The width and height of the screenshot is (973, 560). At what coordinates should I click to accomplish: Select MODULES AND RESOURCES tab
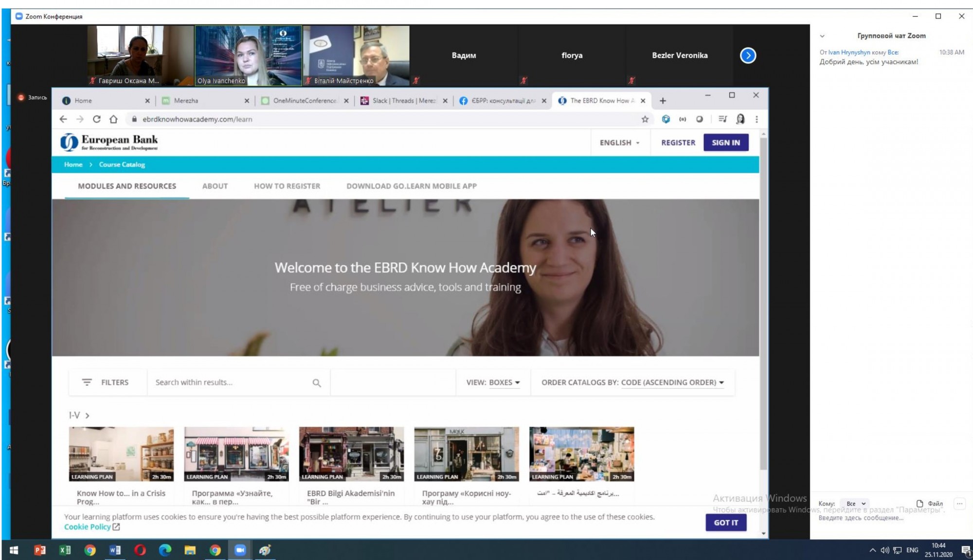(127, 186)
